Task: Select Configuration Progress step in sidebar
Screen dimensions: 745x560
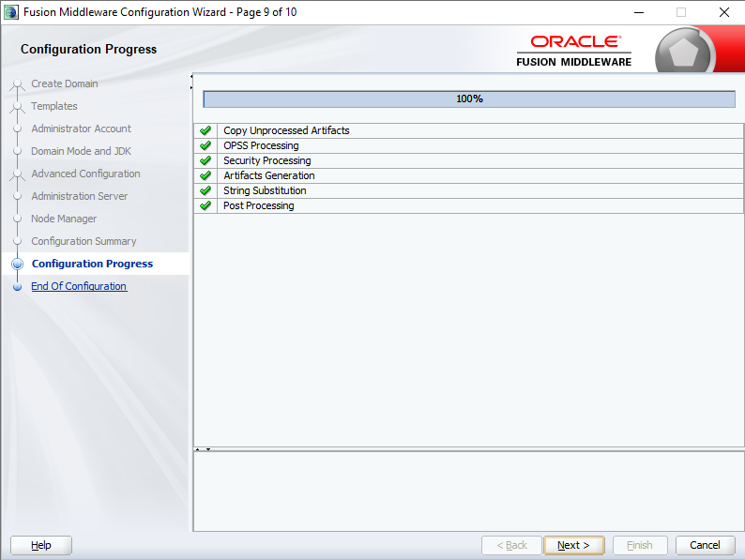Action: 92,264
